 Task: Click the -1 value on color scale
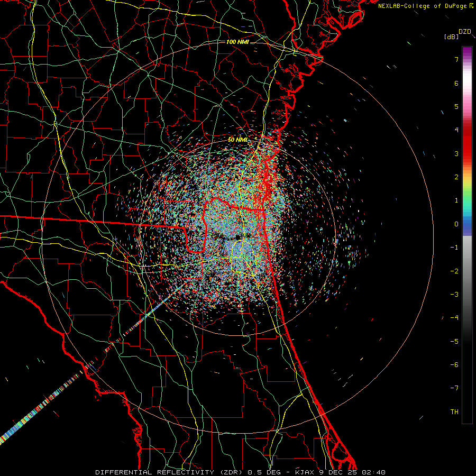click(x=454, y=248)
